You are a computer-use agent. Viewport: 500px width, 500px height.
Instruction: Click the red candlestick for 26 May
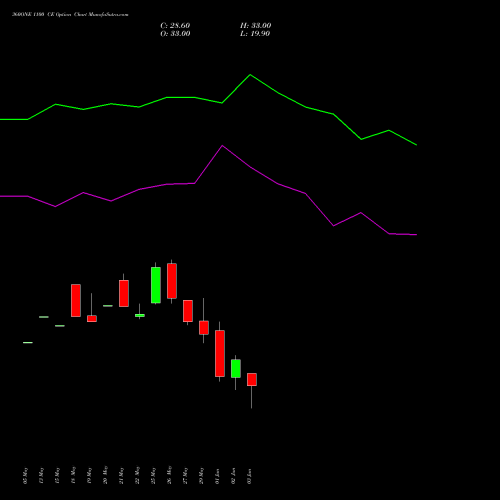click(x=172, y=281)
